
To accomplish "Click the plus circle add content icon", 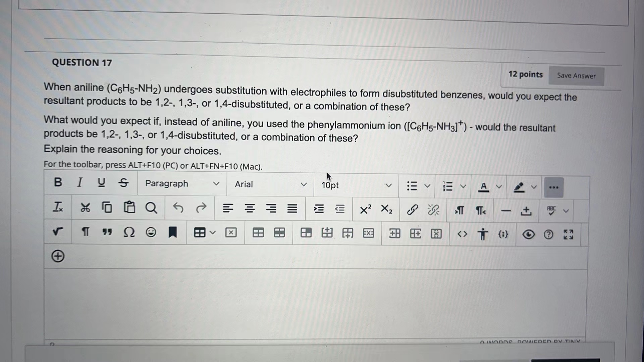I will tap(58, 256).
